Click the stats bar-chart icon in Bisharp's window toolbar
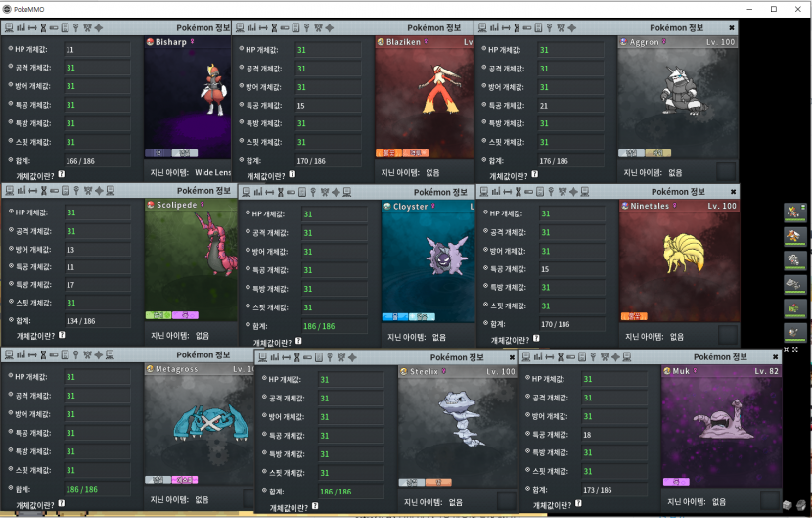 (x=19, y=28)
